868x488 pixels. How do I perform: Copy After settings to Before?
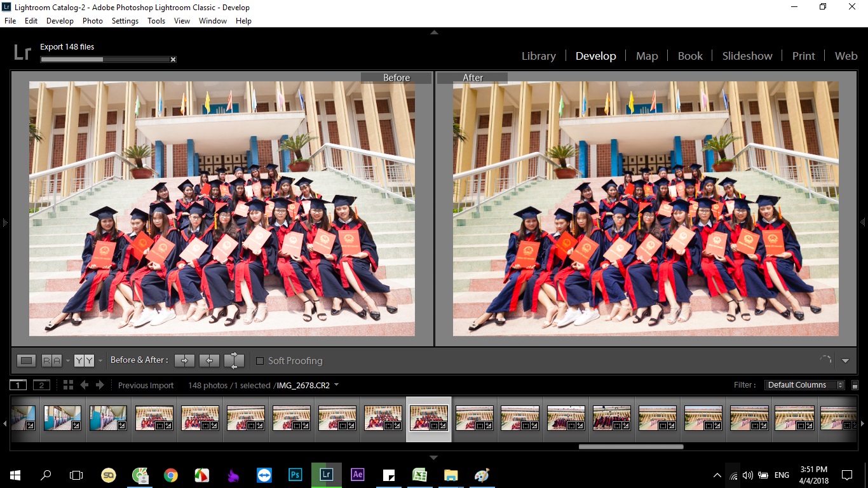209,361
